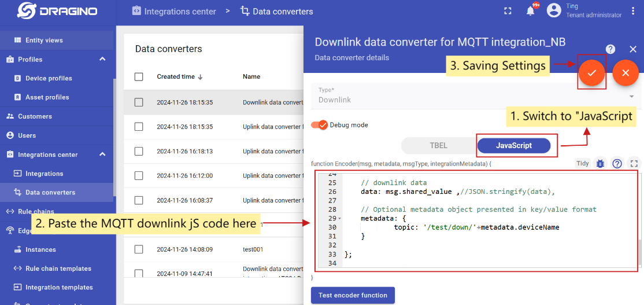This screenshot has width=644, height=305.
Task: Open Entity views in sidebar
Action: click(x=57, y=41)
